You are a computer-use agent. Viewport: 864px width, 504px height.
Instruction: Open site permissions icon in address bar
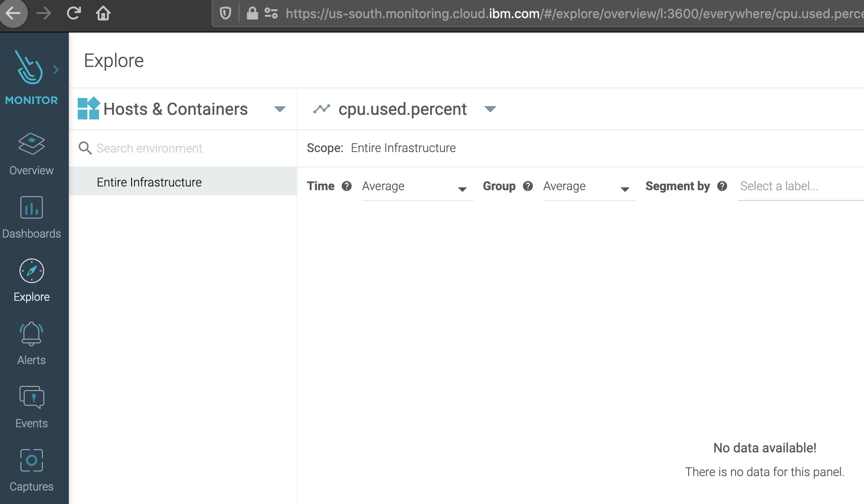point(271,13)
